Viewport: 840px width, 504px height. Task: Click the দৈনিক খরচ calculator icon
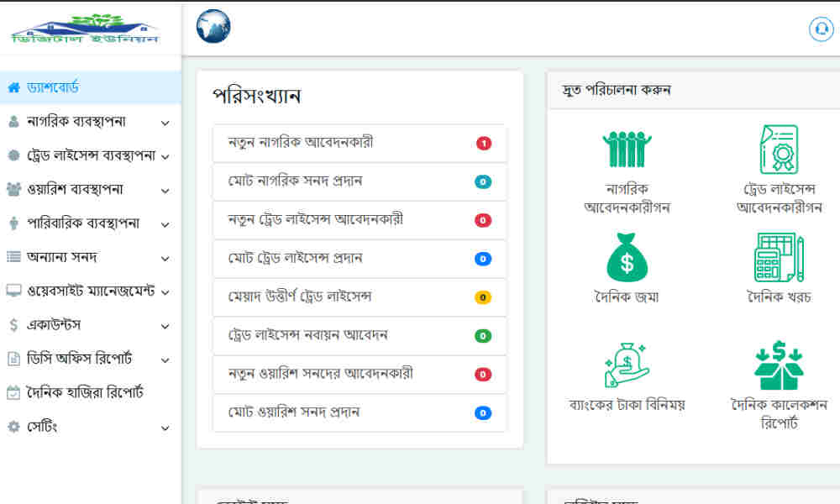(779, 257)
